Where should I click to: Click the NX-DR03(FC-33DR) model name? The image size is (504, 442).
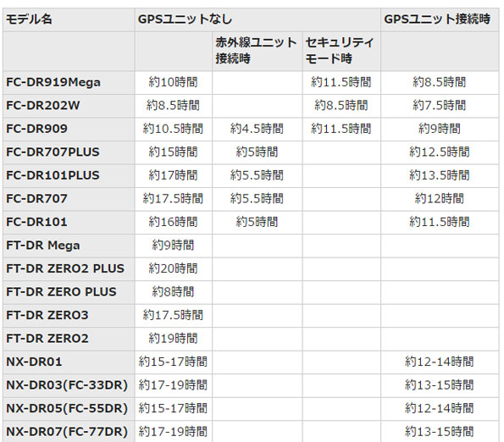point(67,384)
